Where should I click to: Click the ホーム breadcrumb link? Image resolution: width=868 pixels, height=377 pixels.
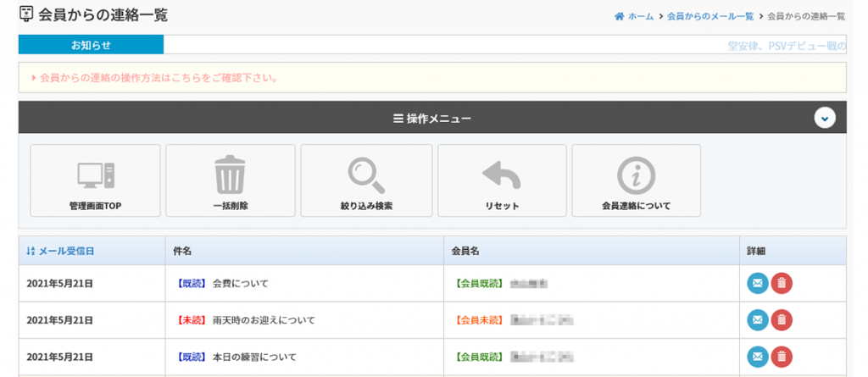pos(634,16)
